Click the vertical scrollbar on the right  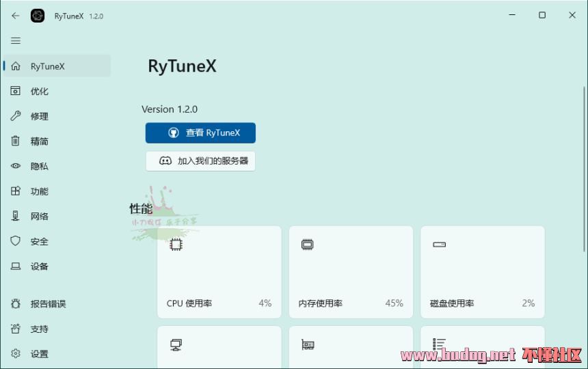584,169
